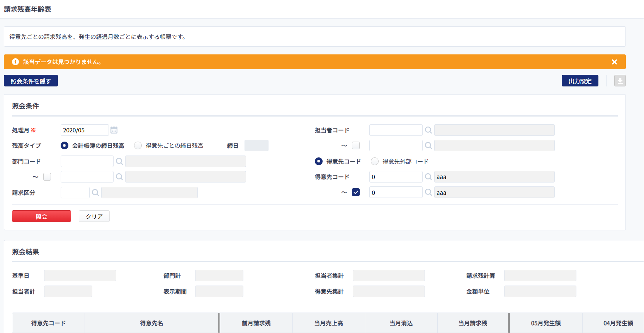644x333 pixels.
Task: Click the 担当者集計 result field
Action: [x=389, y=276]
